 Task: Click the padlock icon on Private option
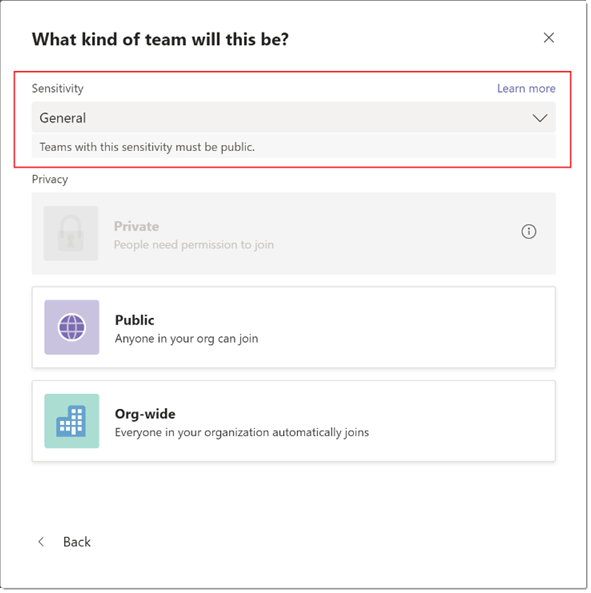click(x=71, y=234)
